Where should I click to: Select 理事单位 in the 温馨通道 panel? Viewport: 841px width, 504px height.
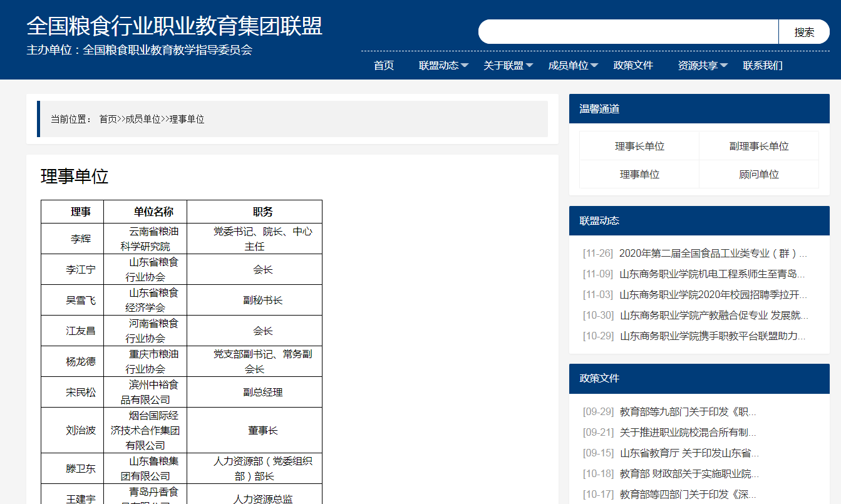pyautogui.click(x=639, y=174)
